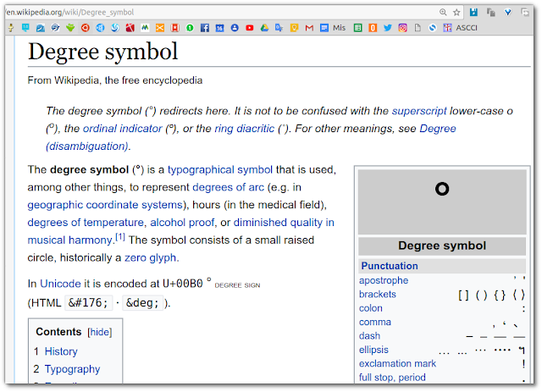Open the alcohol proof link
The height and width of the screenshot is (392, 542).
(x=182, y=223)
